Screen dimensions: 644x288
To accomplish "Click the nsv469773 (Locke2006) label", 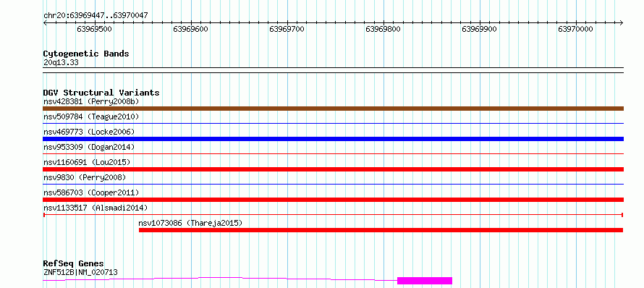I will (89, 132).
